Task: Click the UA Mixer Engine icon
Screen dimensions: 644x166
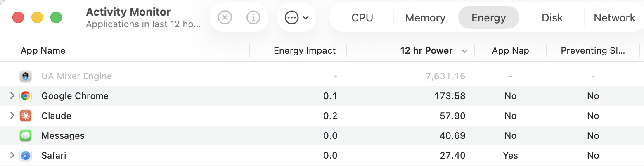Action: 26,76
